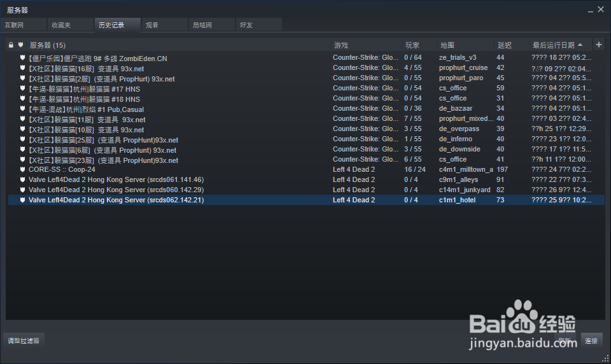Select the 躲猫猫[23服] PropHunt server

pyautogui.click(x=306, y=159)
